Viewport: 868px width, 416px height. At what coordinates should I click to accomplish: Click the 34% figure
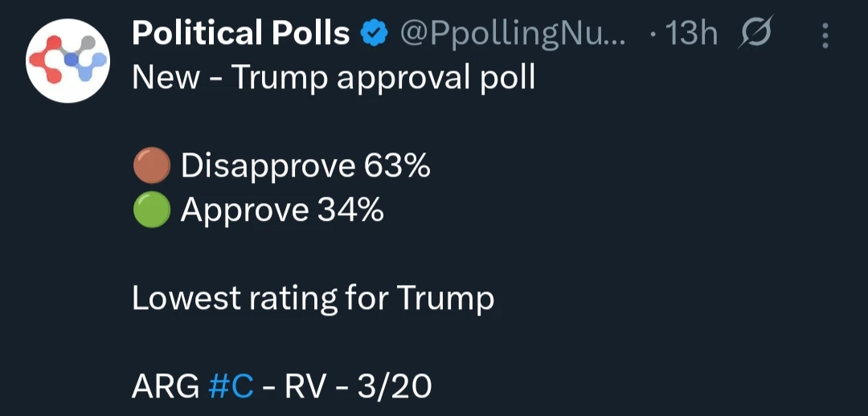[x=350, y=210]
